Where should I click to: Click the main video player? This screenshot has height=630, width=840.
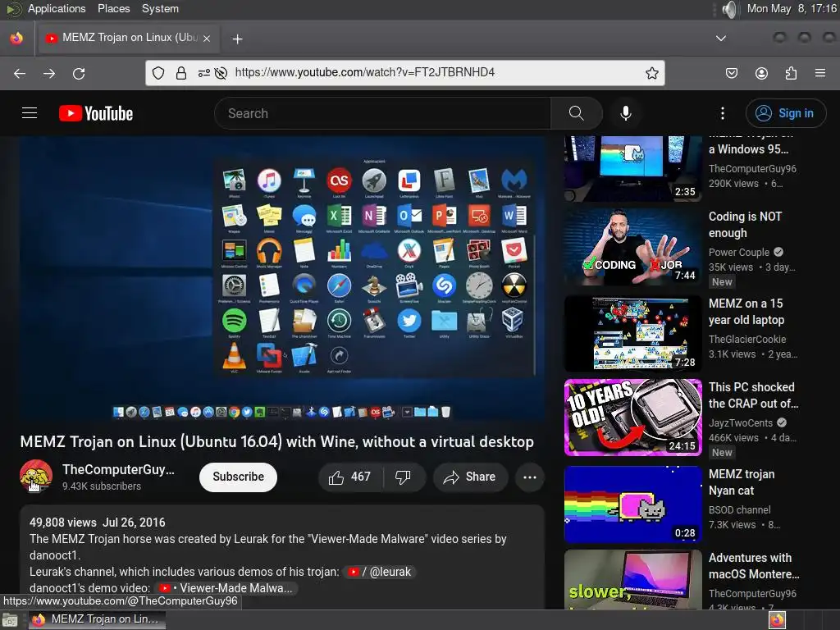pos(282,279)
